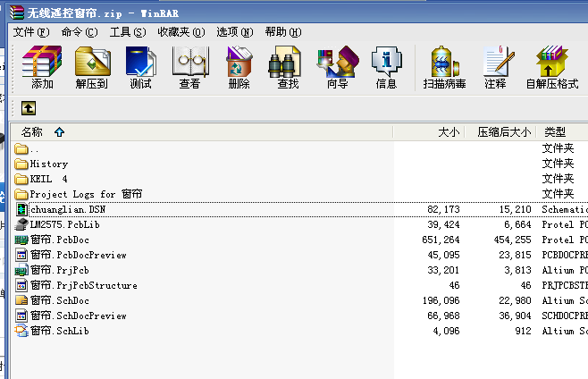Sort by the 大小 column header
588x379 pixels.
[429, 132]
